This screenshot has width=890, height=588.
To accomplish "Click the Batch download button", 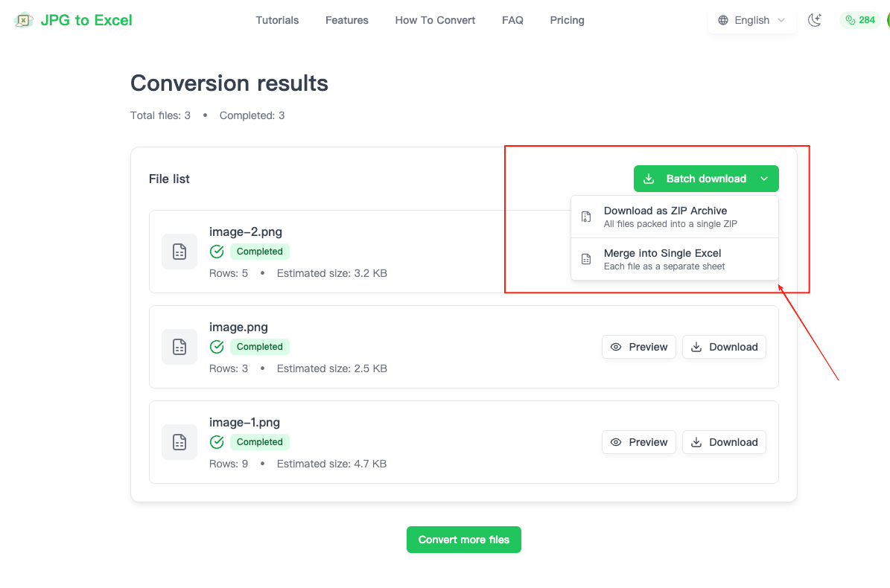I will (x=696, y=179).
